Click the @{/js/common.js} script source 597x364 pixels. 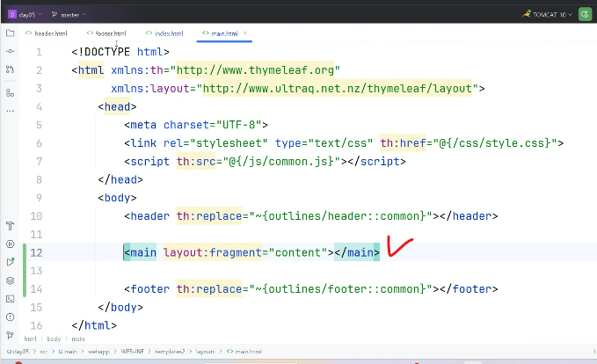281,162
